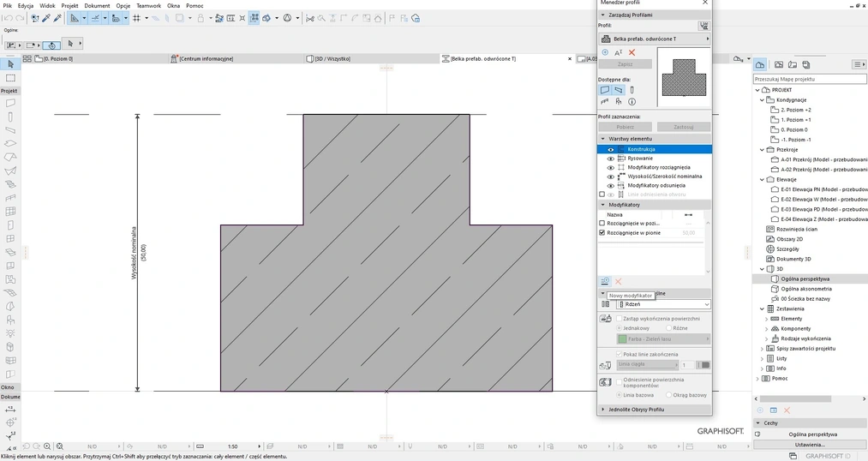868x461 pixels.
Task: Click the grid snap hash icon
Action: click(x=136, y=18)
